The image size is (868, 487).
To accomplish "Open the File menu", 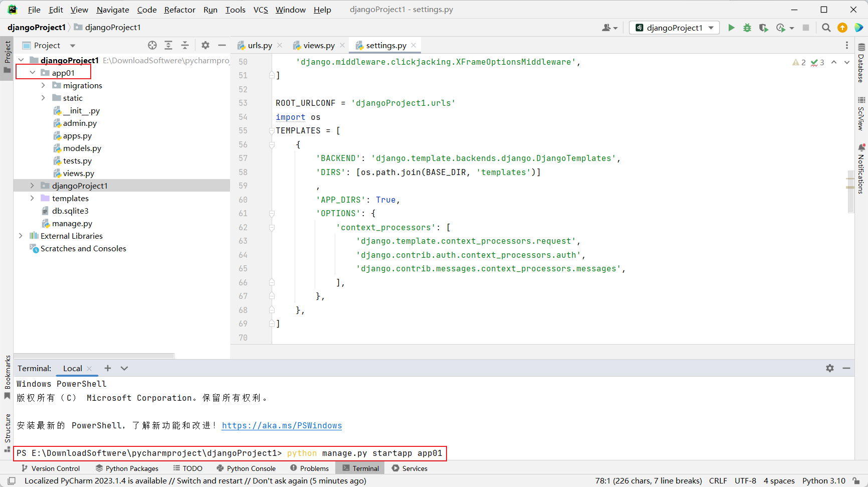I will [x=34, y=10].
